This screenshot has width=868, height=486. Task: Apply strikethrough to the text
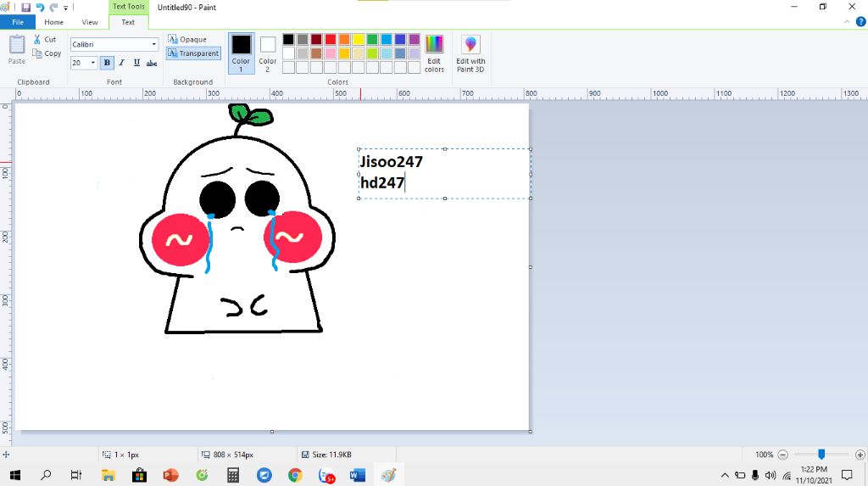click(152, 63)
